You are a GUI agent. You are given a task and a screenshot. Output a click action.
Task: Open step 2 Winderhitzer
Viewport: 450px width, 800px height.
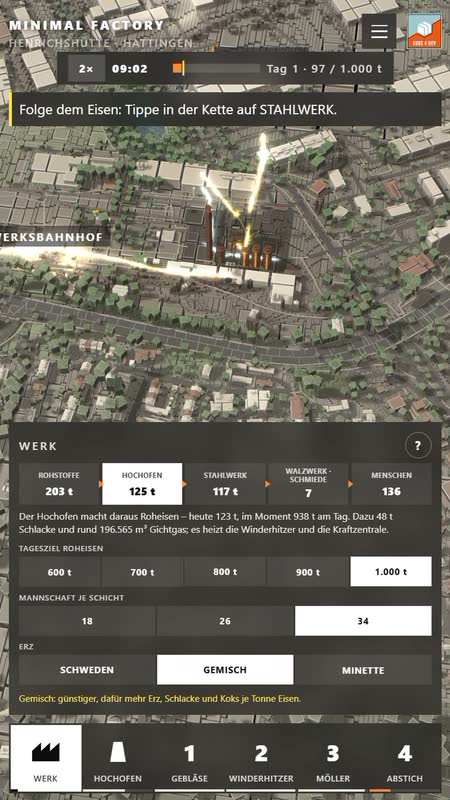261,758
